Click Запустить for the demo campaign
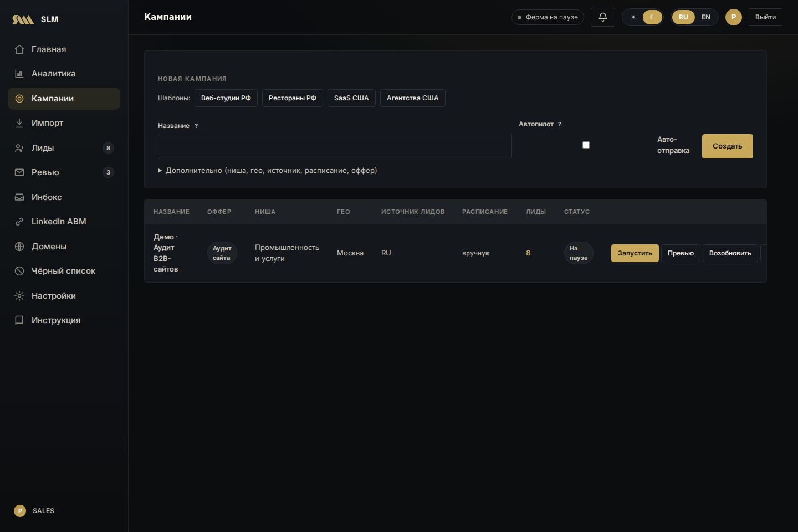798x532 pixels. (635, 253)
